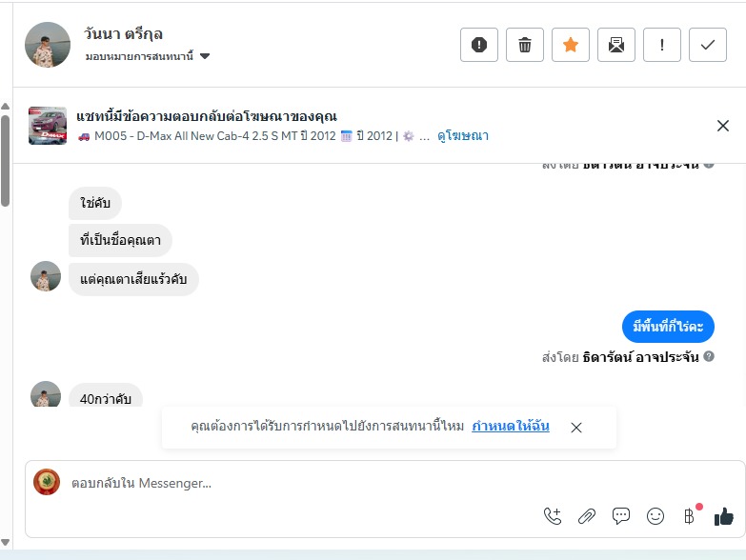Viewport: 746px width, 560px height.
Task: Click the "กำหนดให้ฉัน" link
Action: (x=511, y=427)
